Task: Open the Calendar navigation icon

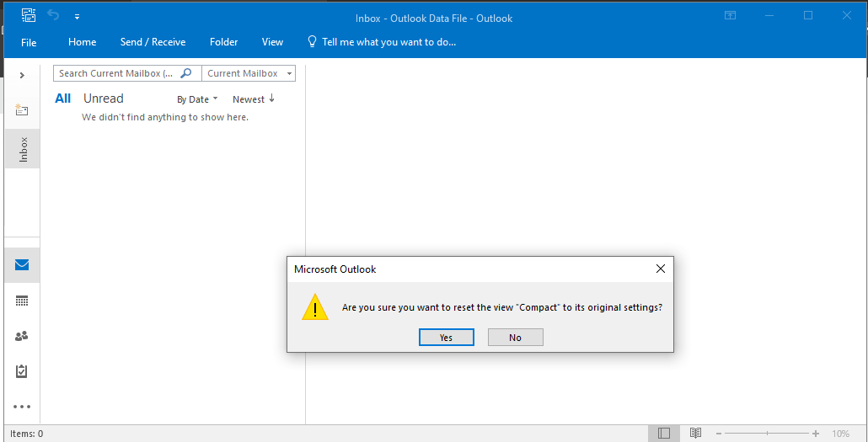Action: pos(22,301)
